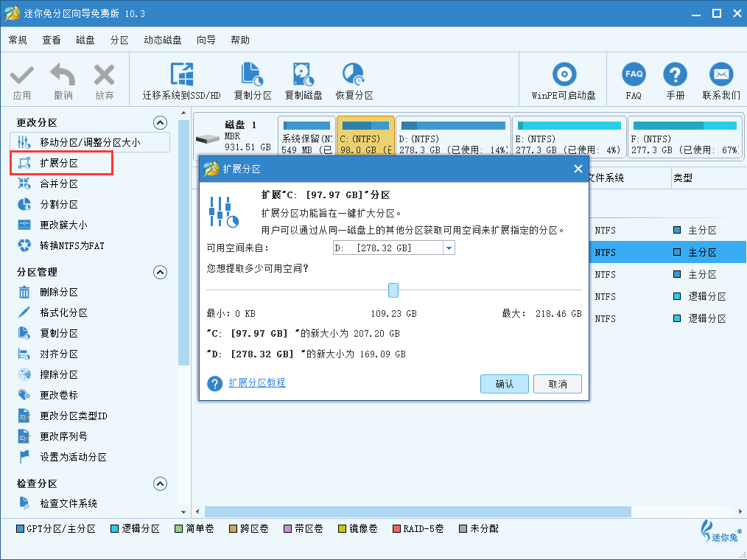Close the 扩展分区 dialog
The image size is (747, 560).
[x=578, y=169]
